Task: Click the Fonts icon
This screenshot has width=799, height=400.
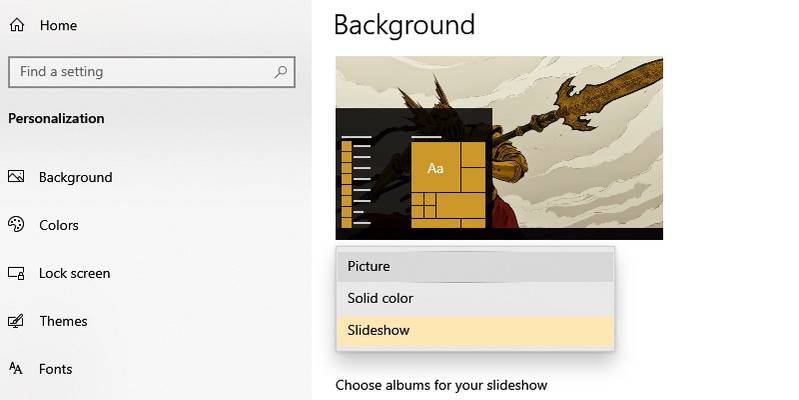Action: point(16,368)
